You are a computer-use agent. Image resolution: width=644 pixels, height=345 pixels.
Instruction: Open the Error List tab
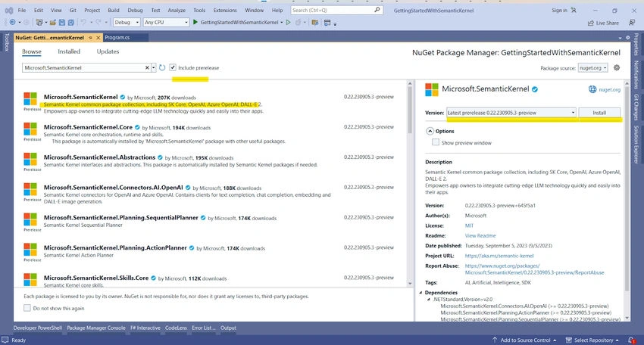point(203,328)
